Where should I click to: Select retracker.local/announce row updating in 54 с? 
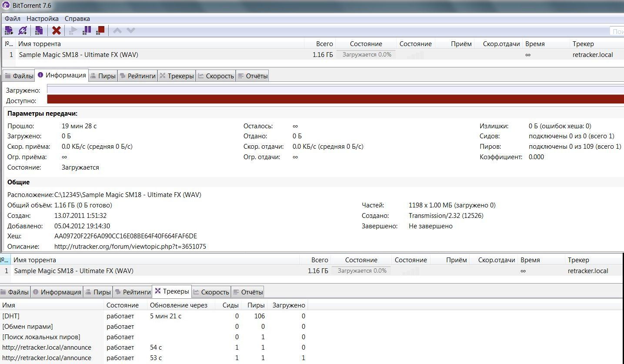click(x=154, y=347)
